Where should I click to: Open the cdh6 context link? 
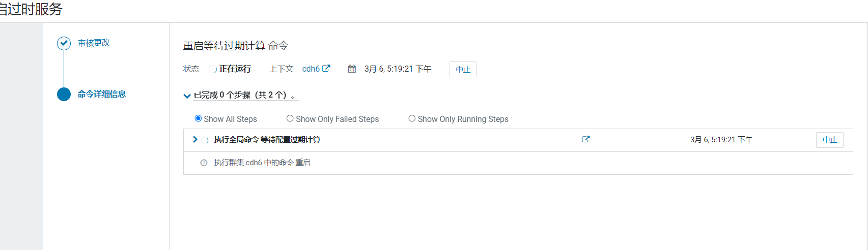tap(311, 69)
